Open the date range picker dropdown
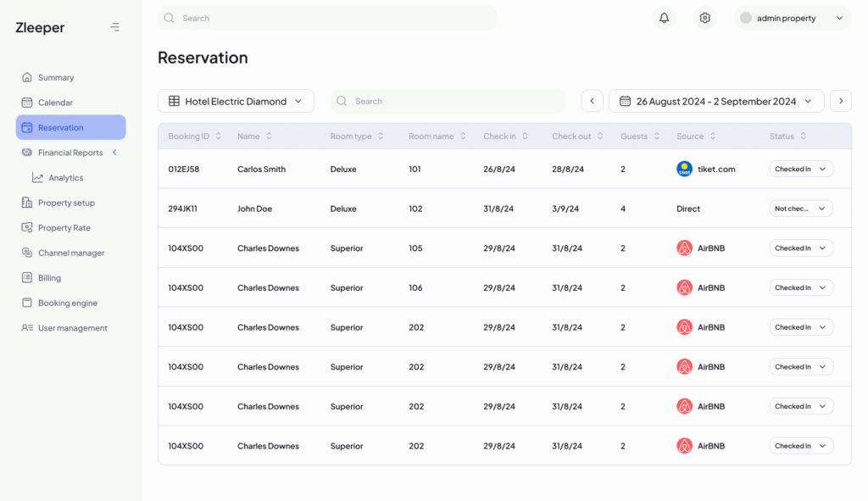Image resolution: width=868 pixels, height=501 pixels. [716, 101]
